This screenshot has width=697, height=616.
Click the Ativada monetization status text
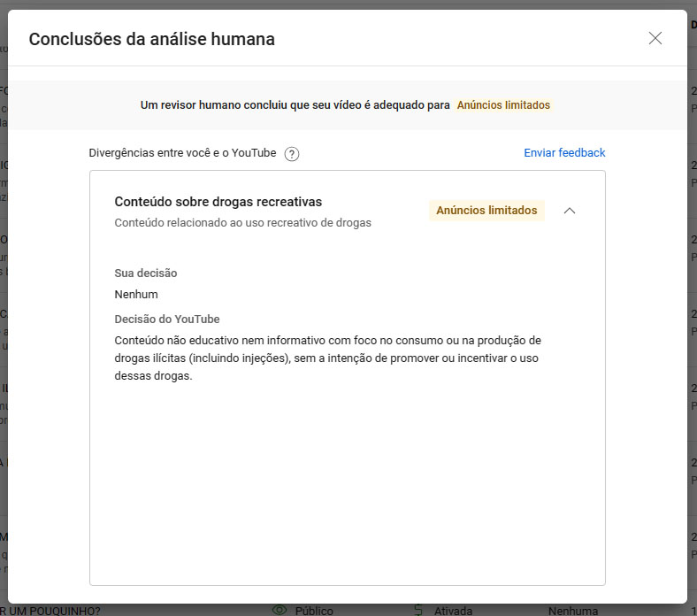(x=453, y=611)
